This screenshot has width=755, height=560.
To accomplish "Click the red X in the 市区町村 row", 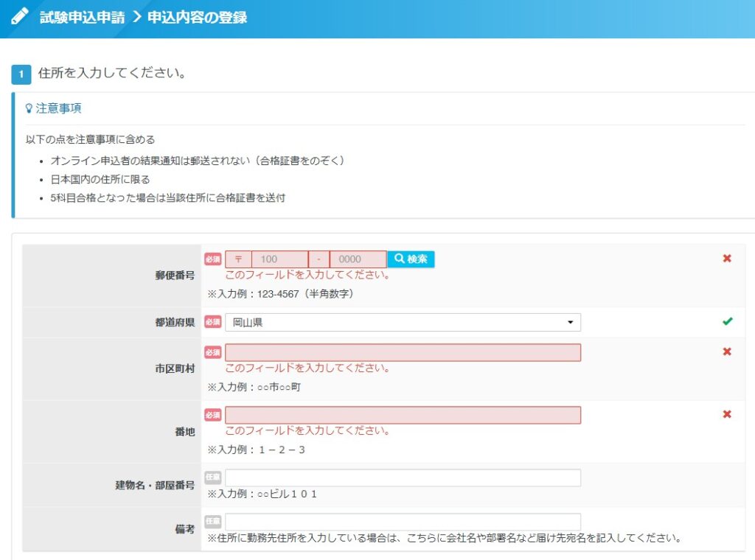I will point(727,352).
